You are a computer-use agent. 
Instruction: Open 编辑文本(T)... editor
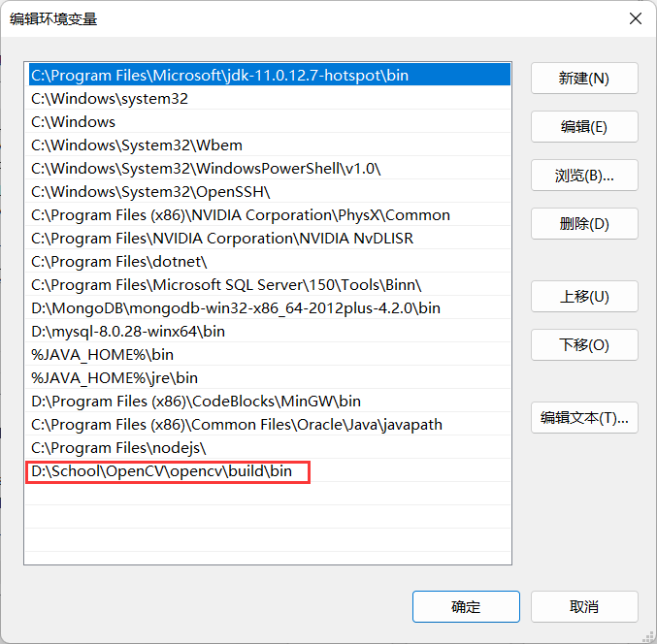pos(584,418)
